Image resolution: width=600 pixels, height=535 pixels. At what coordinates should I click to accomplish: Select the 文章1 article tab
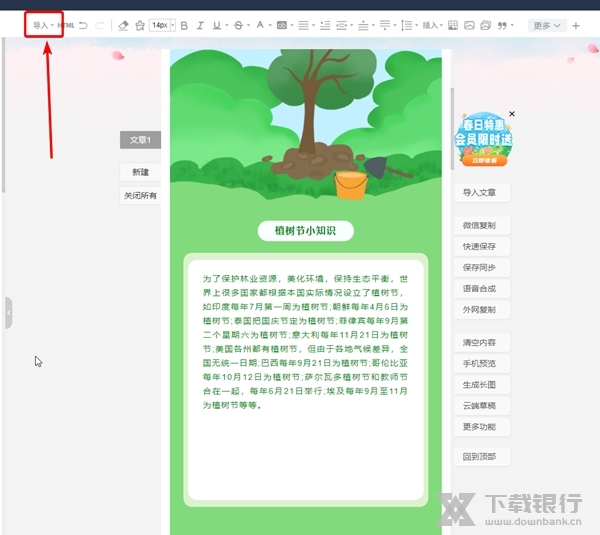pyautogui.click(x=140, y=140)
